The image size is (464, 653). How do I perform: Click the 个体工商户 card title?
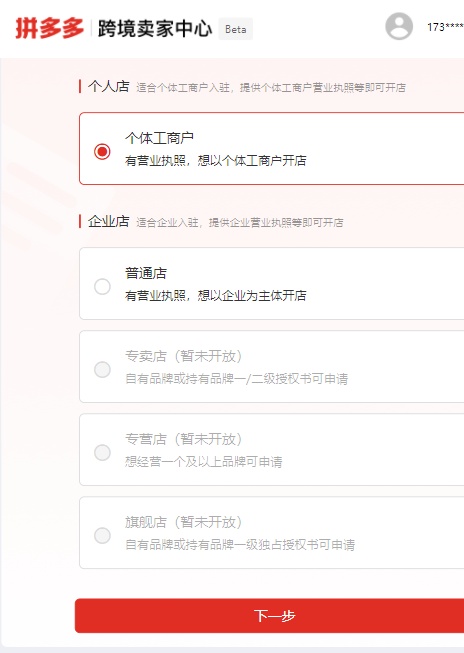click(159, 138)
